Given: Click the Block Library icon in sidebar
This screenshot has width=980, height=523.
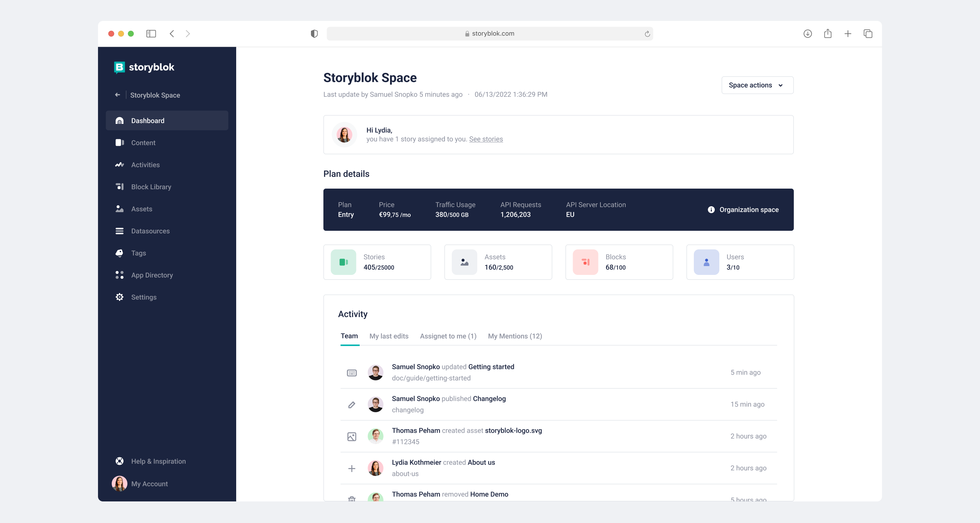Looking at the screenshot, I should (119, 187).
